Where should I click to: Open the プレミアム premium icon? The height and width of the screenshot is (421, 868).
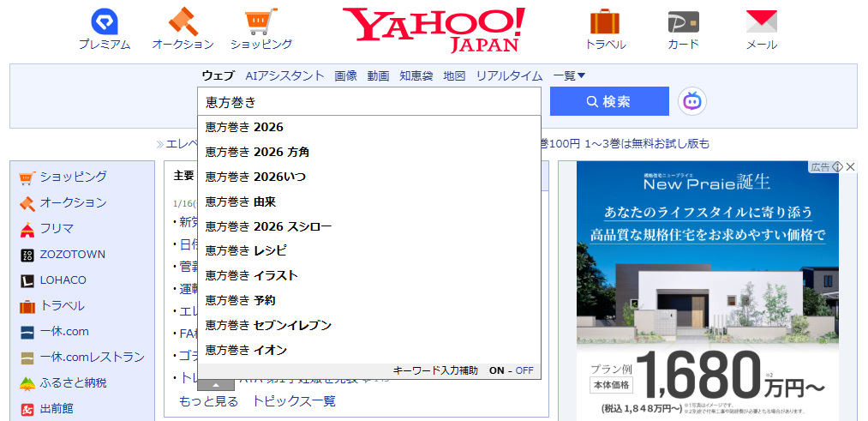click(x=105, y=22)
